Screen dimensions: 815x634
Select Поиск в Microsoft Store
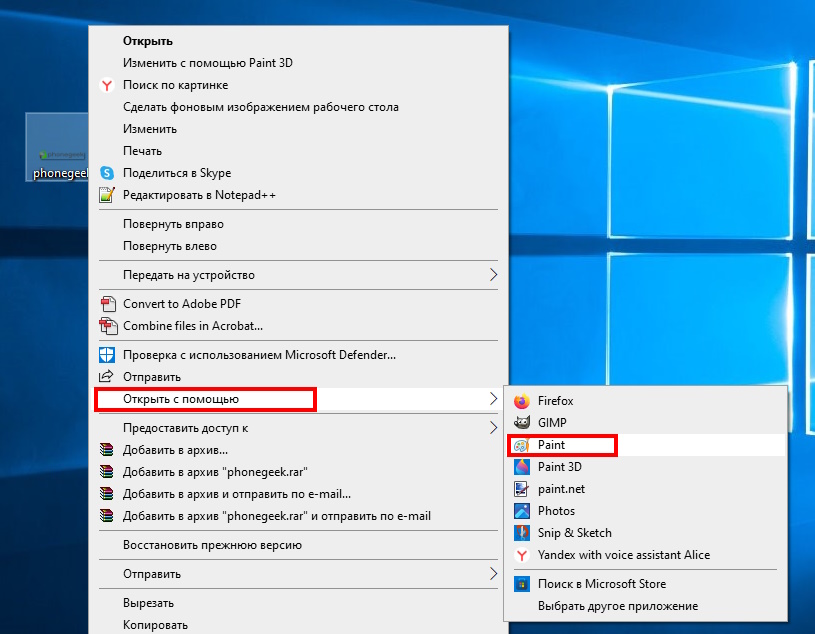pos(602,584)
